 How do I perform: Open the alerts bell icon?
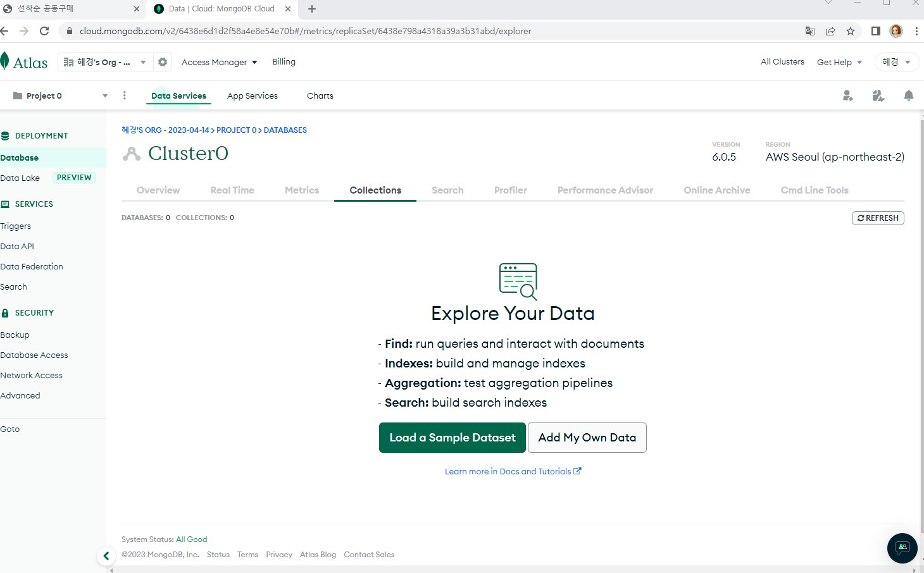coord(908,95)
